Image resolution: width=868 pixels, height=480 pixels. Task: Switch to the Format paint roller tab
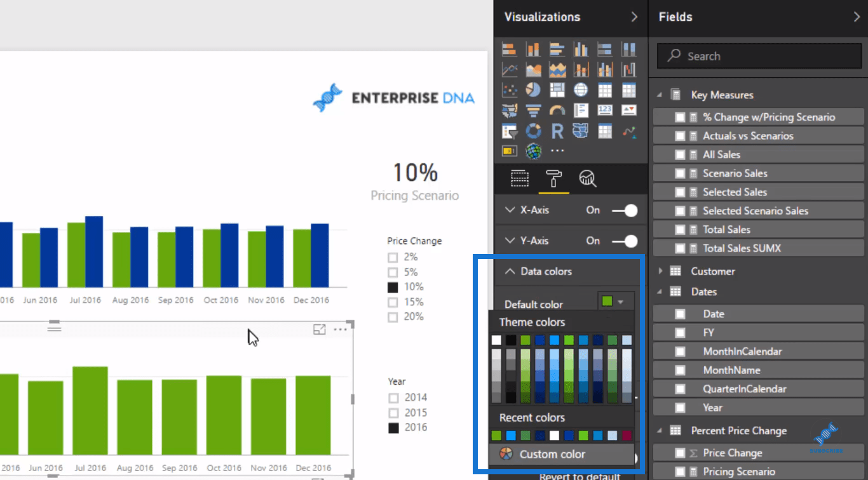[x=553, y=179]
